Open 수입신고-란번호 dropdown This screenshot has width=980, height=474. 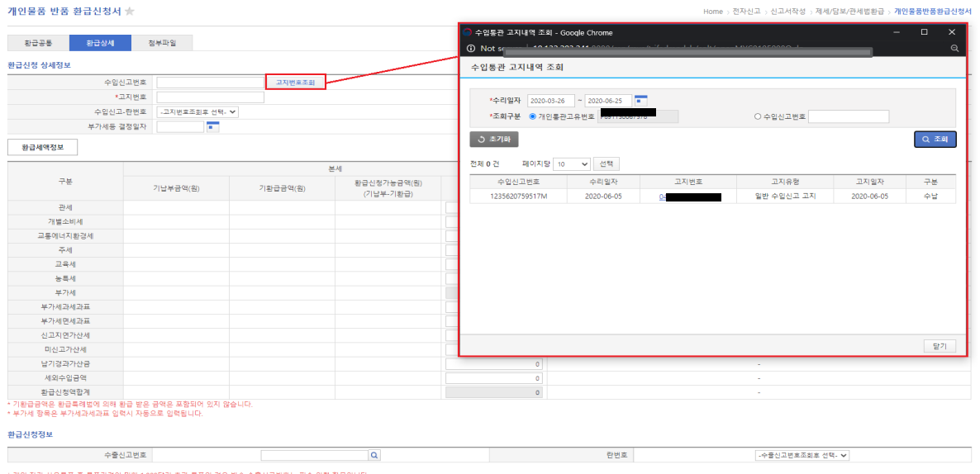tap(197, 111)
